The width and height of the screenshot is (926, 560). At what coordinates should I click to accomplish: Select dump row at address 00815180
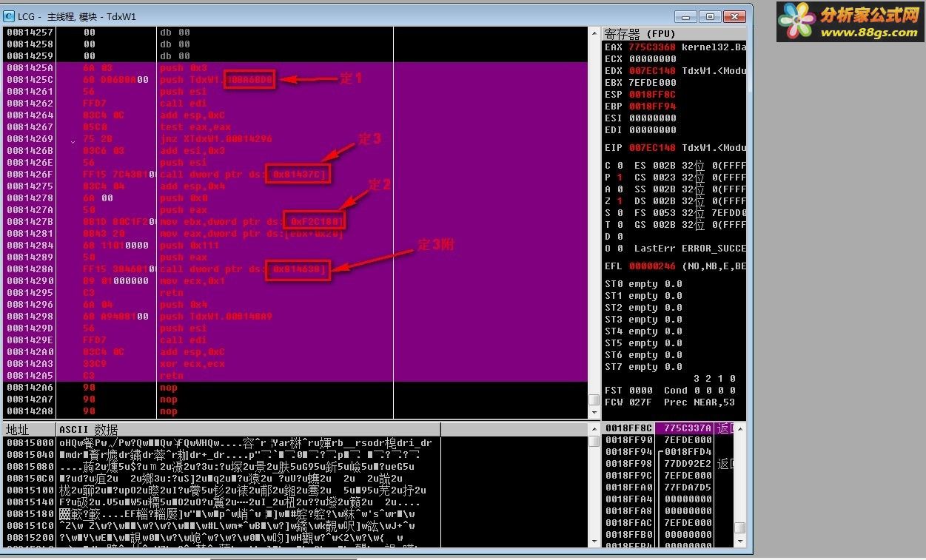coord(296,514)
